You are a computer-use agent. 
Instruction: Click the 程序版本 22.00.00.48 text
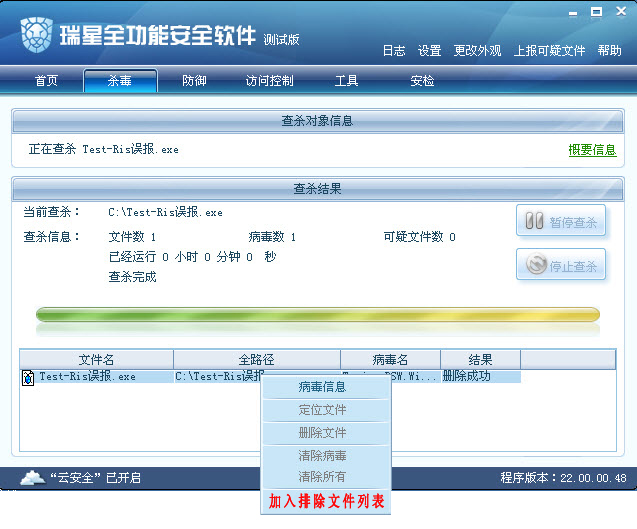563,478
